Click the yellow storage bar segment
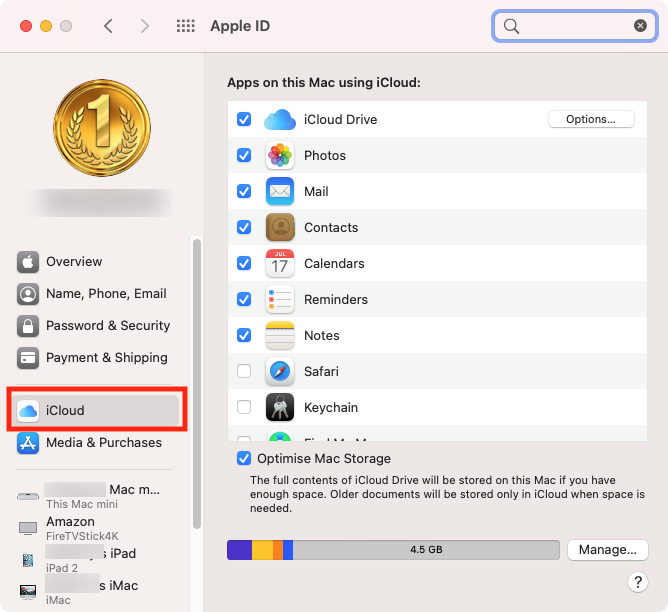Image resolution: width=668 pixels, height=612 pixels. 262,550
